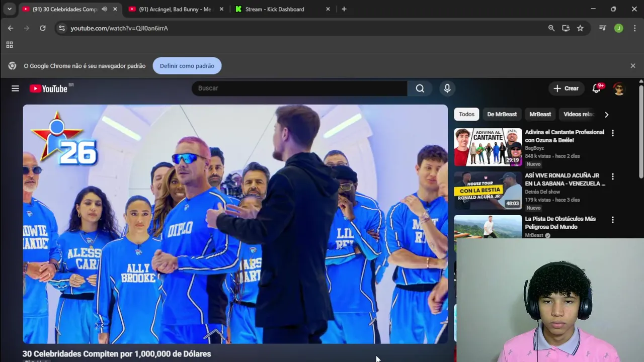Click the Buscar search field
644x362 pixels.
click(x=299, y=88)
